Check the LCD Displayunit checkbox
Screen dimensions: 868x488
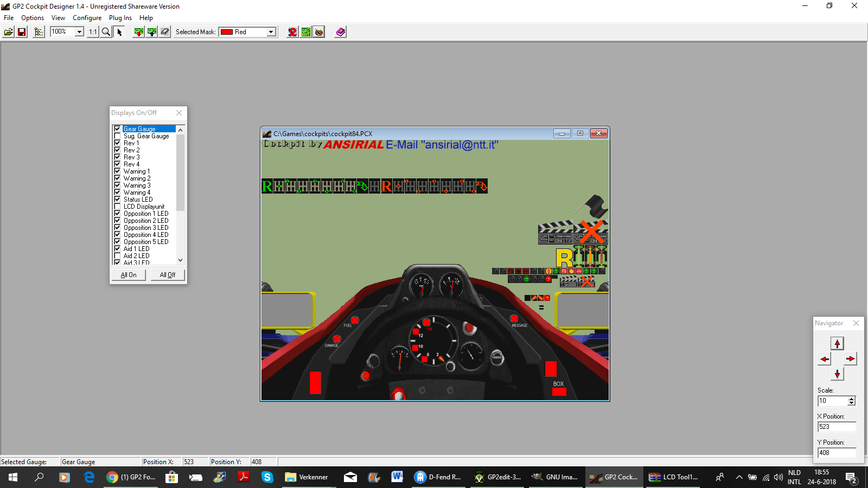tap(117, 207)
